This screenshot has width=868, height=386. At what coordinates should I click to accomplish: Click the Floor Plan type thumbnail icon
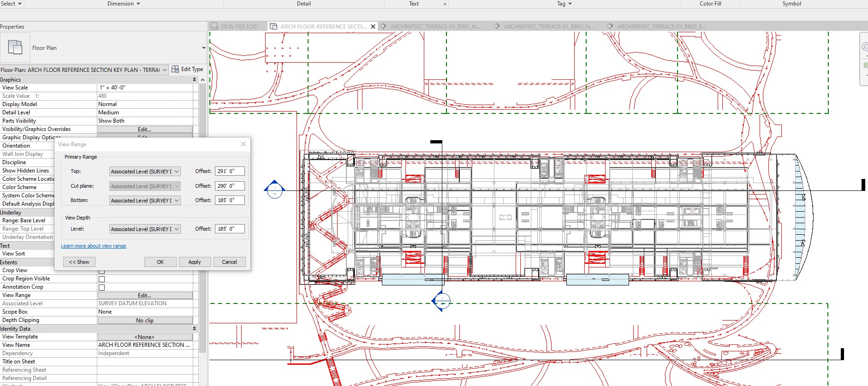15,48
